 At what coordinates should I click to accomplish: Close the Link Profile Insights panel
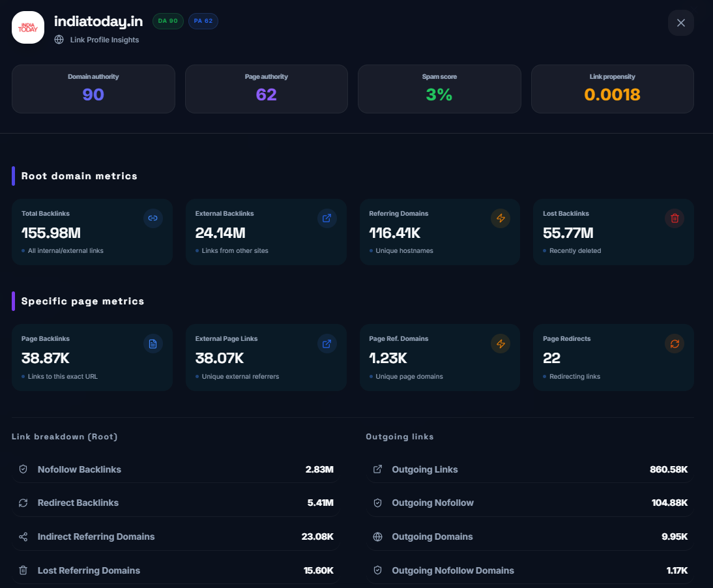680,23
